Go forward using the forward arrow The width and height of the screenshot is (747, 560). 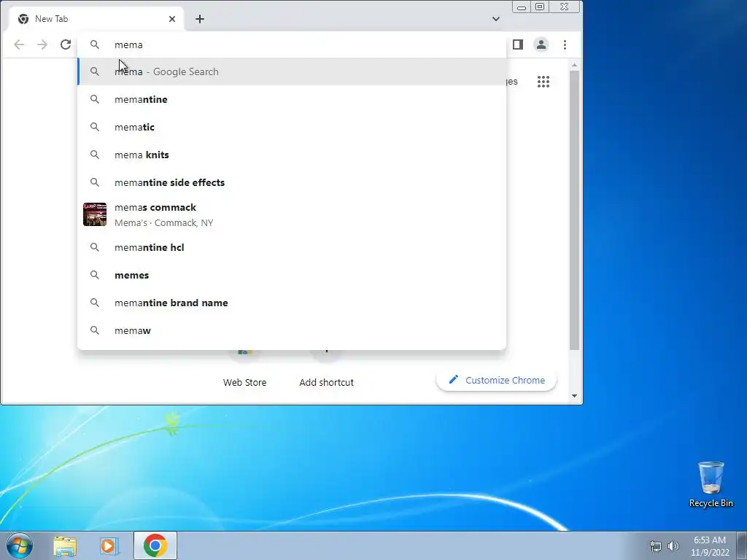[42, 44]
